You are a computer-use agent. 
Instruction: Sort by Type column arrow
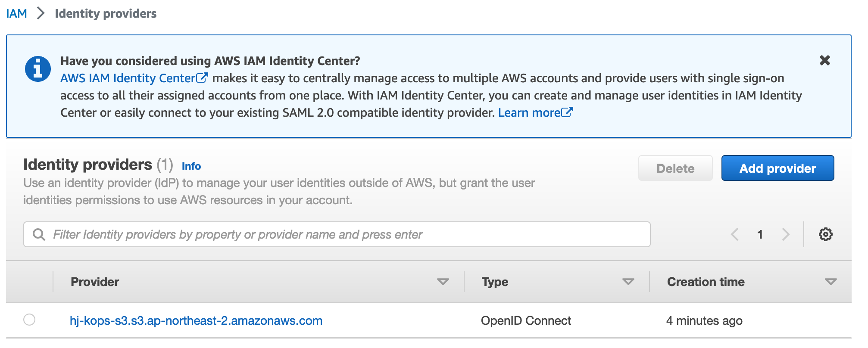(x=628, y=282)
